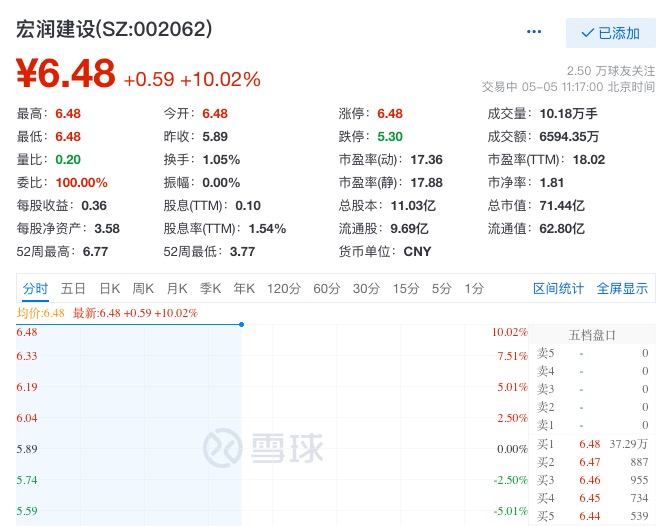Click the 已添加 watchlist button
The image size is (662, 526).
coord(610,33)
